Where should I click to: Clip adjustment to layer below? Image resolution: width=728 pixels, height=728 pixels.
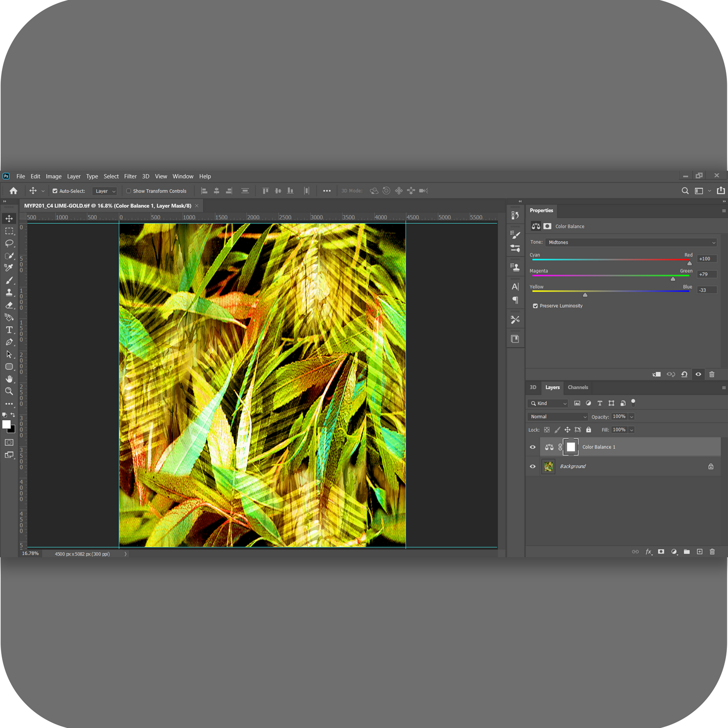656,374
